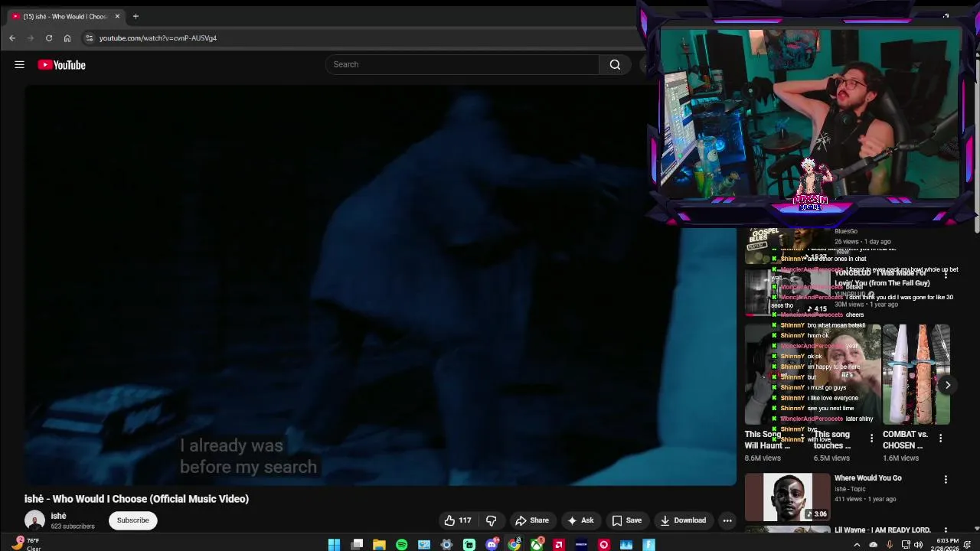Open the ishé channel avatar
Viewport: 980px width, 551px height.
34,520
